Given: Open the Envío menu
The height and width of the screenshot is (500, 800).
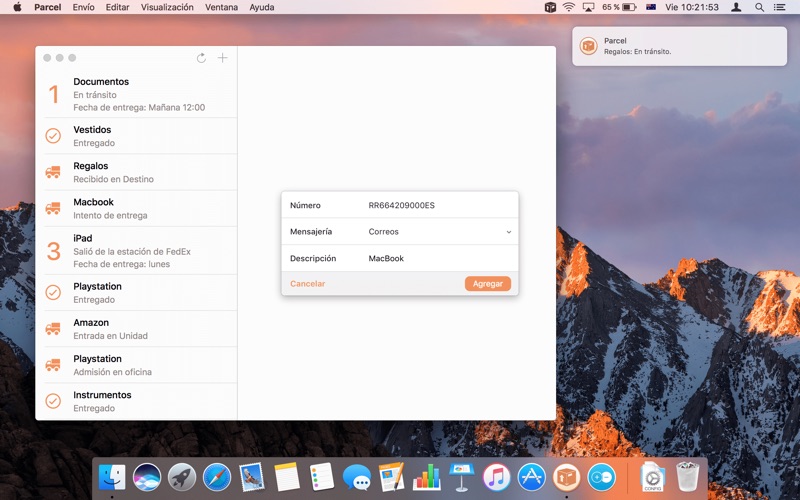Looking at the screenshot, I should click(84, 7).
